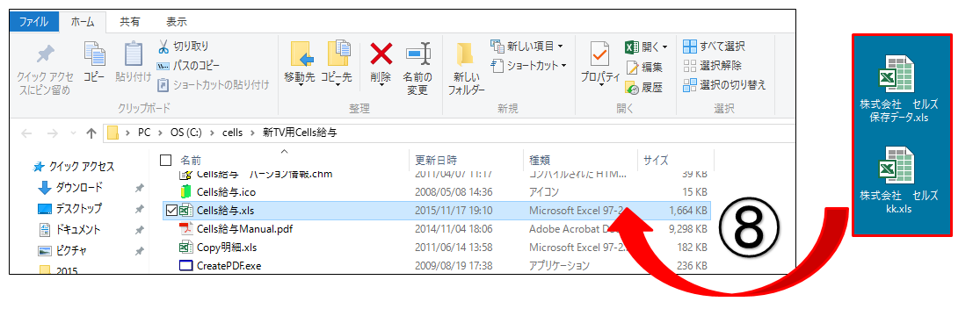The width and height of the screenshot is (980, 316).
Task: Choose Paste shortcut (ショートカットの貼り付け) command
Action: [x=213, y=84]
